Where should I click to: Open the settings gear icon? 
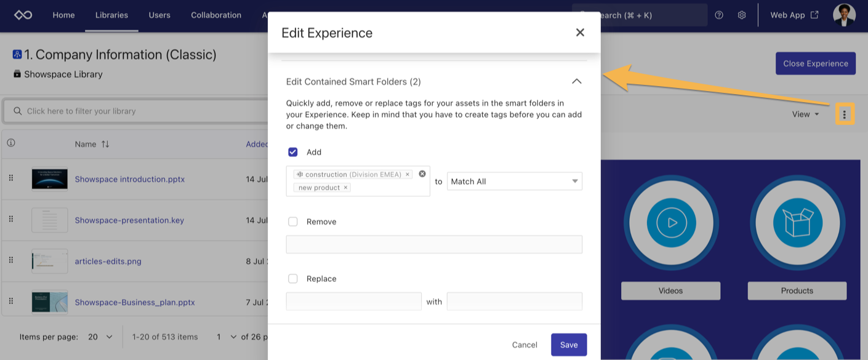(742, 15)
